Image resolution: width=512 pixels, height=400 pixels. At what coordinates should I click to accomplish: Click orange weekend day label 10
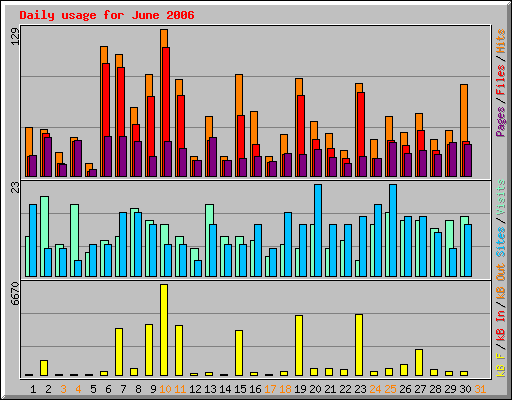165,389
